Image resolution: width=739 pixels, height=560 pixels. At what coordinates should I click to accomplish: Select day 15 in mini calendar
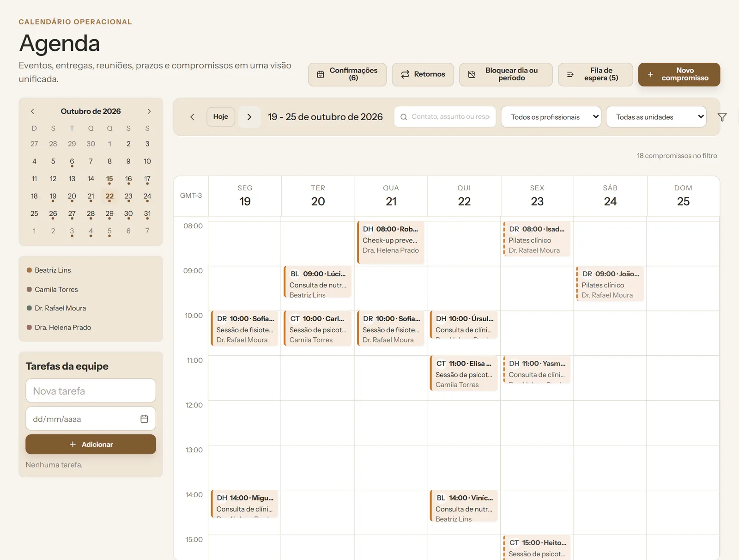(x=109, y=179)
